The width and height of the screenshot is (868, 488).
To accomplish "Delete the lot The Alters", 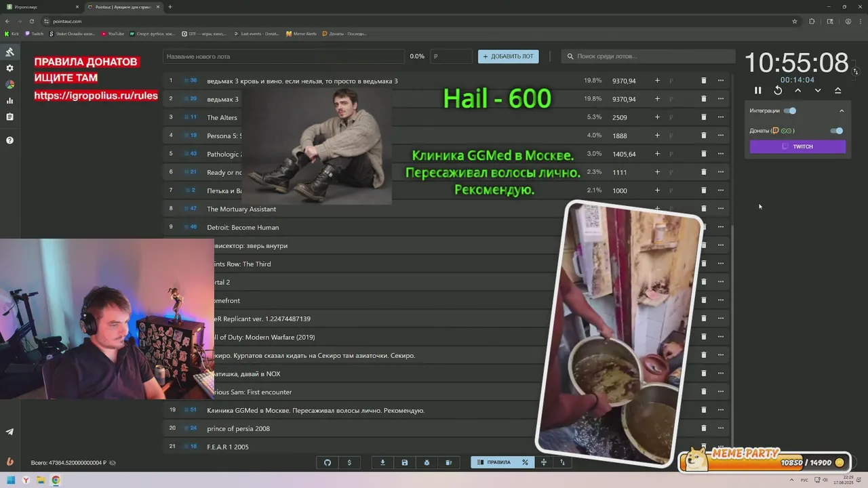I will tap(703, 117).
